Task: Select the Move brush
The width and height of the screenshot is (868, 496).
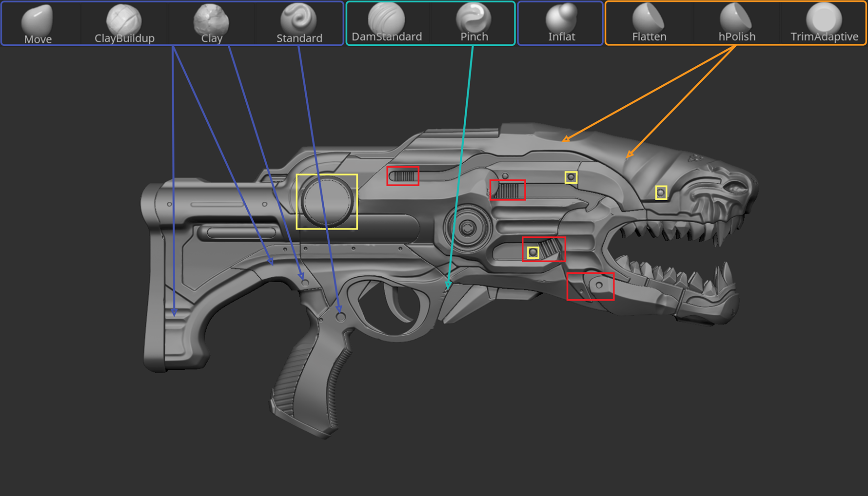Action: (38, 23)
